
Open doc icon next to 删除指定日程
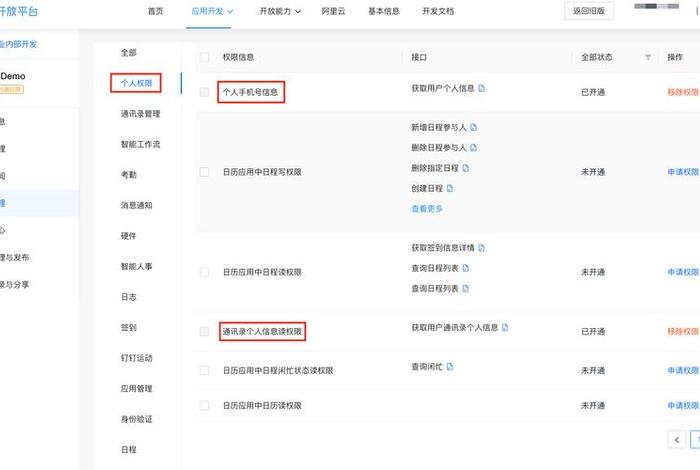[x=466, y=168]
